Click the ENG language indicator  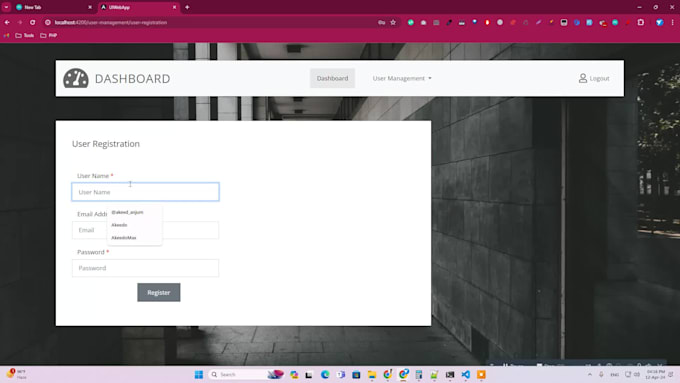pos(615,374)
